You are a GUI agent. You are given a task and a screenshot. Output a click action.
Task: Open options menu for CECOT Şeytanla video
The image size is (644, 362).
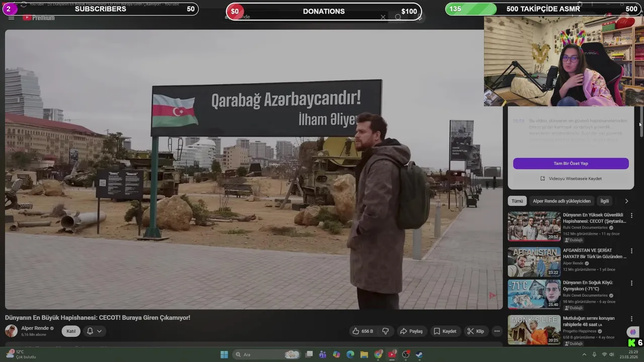(631, 215)
